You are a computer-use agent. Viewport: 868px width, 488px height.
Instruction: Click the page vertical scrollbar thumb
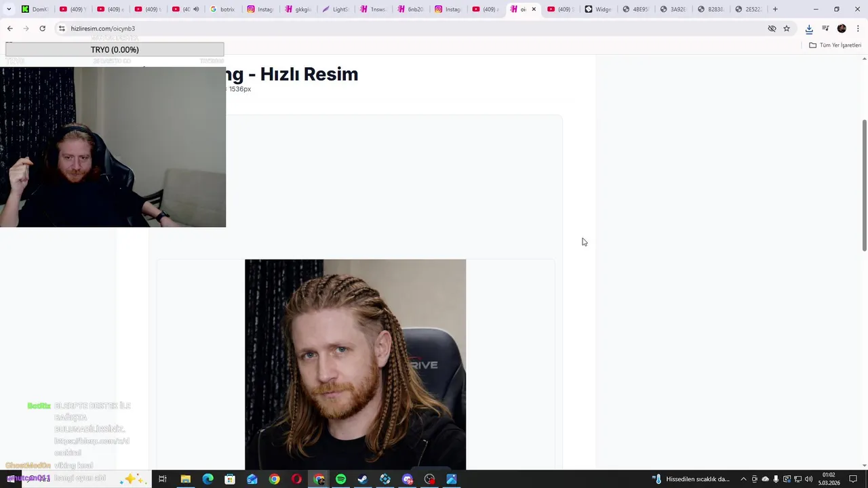pos(864,185)
